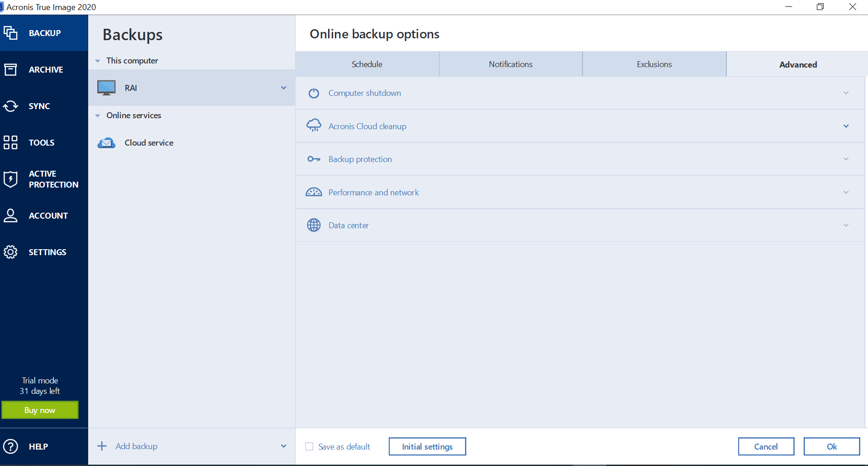Open the Add backup dropdown arrow
Image resolution: width=868 pixels, height=466 pixels.
(284, 446)
